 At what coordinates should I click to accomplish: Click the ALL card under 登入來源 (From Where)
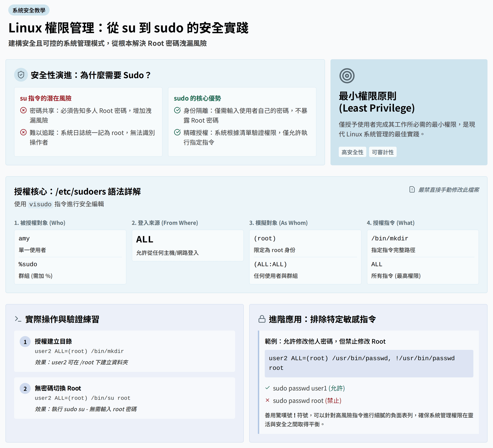click(x=188, y=245)
